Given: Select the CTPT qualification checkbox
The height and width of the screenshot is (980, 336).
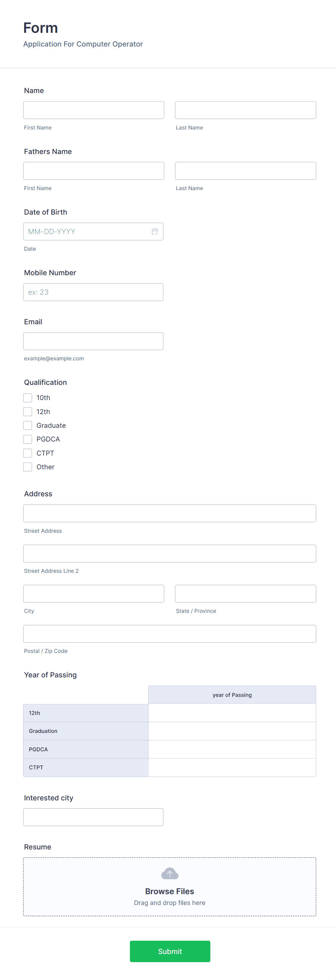Looking at the screenshot, I should pos(27,453).
